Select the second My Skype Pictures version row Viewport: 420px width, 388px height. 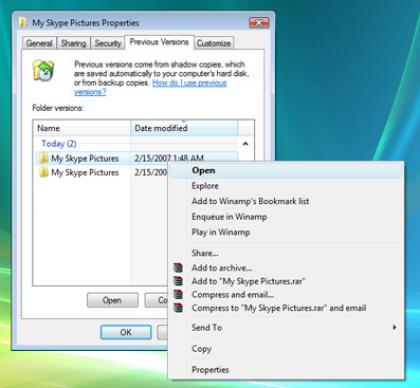102,172
